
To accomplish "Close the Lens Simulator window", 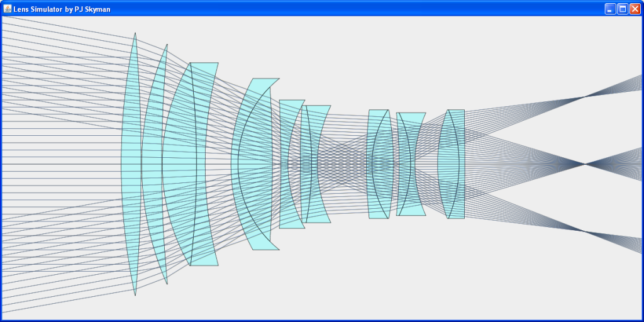I will [x=635, y=9].
